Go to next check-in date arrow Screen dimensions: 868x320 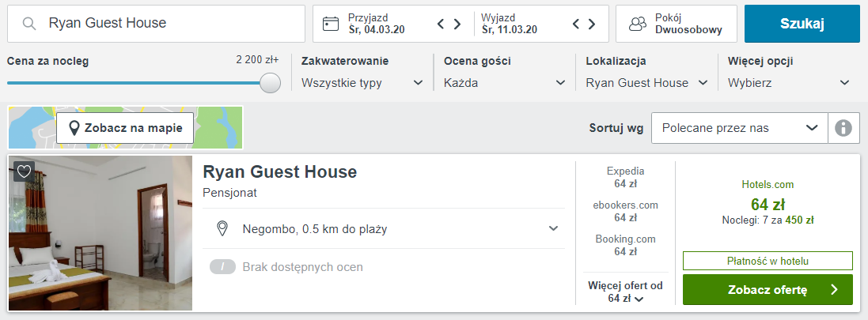tap(457, 24)
